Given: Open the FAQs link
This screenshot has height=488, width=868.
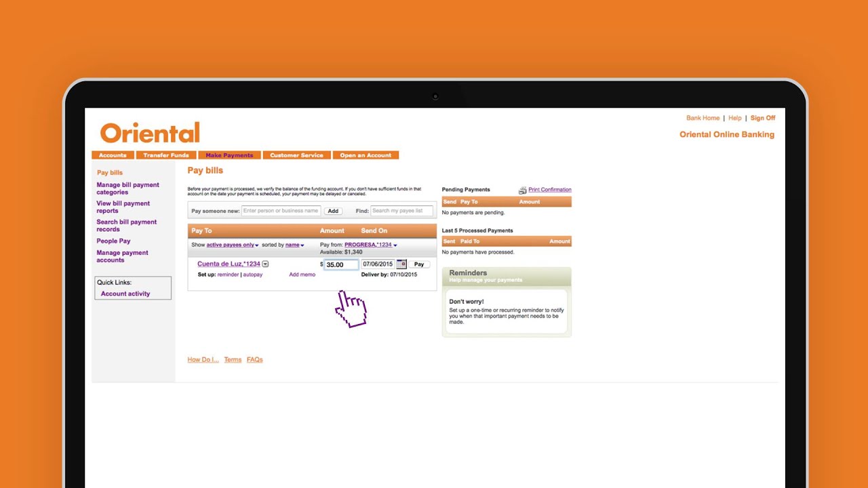Looking at the screenshot, I should click(x=254, y=360).
